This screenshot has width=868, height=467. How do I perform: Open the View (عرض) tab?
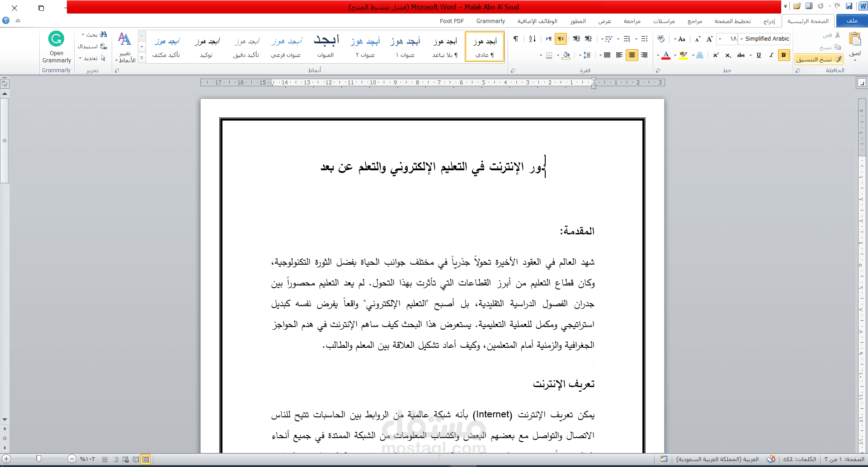604,21
